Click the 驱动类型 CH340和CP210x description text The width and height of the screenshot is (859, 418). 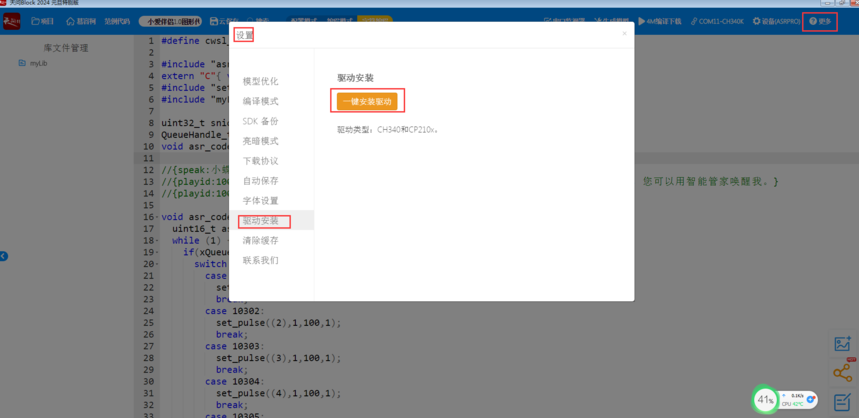388,130
